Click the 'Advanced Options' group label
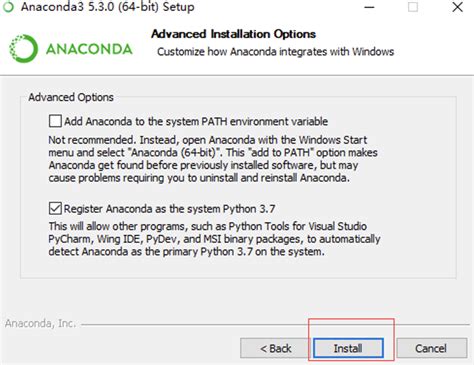The height and width of the screenshot is (365, 474). pos(71,97)
